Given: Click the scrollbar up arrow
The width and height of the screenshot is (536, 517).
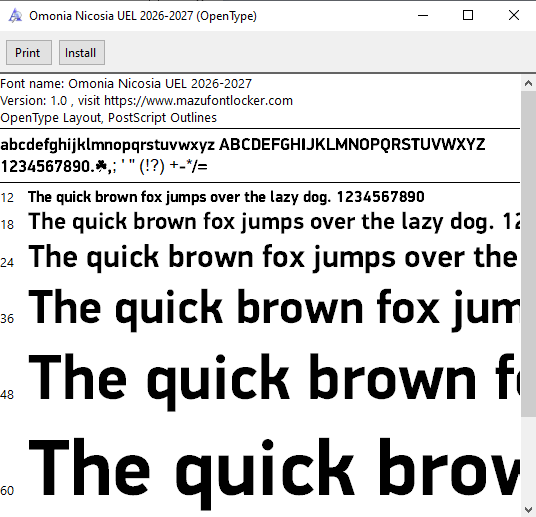Looking at the screenshot, I should coord(528,83).
